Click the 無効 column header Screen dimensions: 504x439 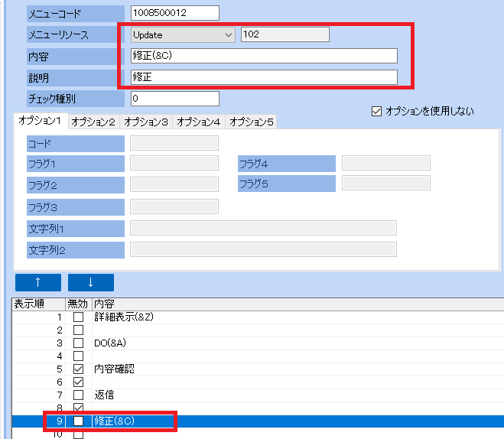click(79, 304)
